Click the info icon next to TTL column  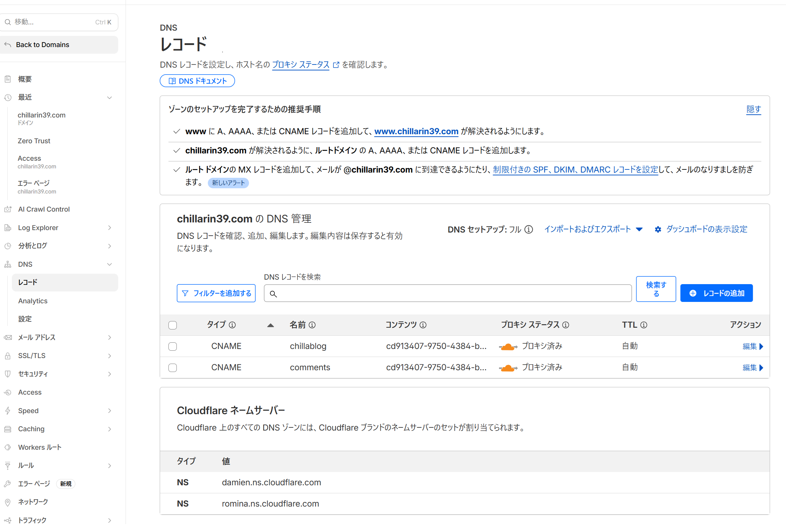pos(644,325)
